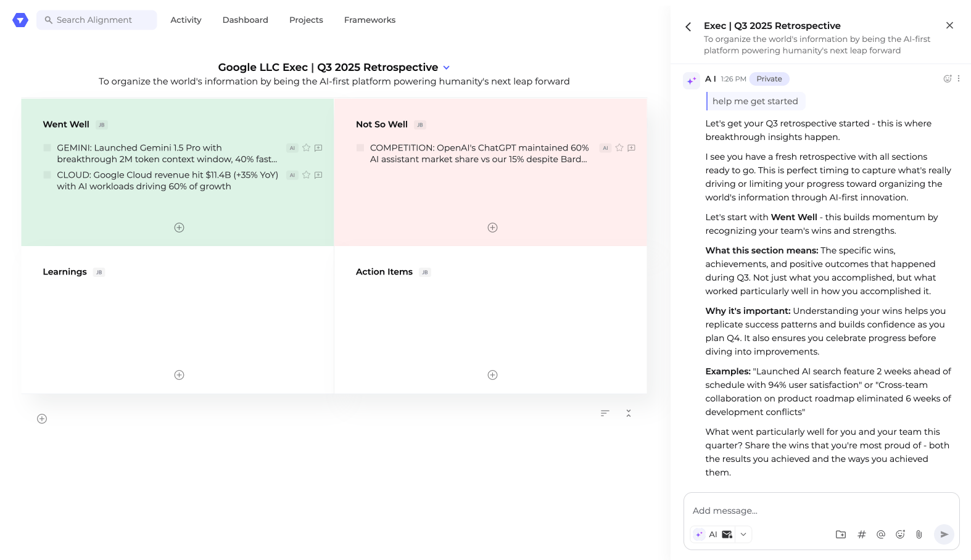
Task: Open the emoji picker in composer
Action: coord(900,535)
